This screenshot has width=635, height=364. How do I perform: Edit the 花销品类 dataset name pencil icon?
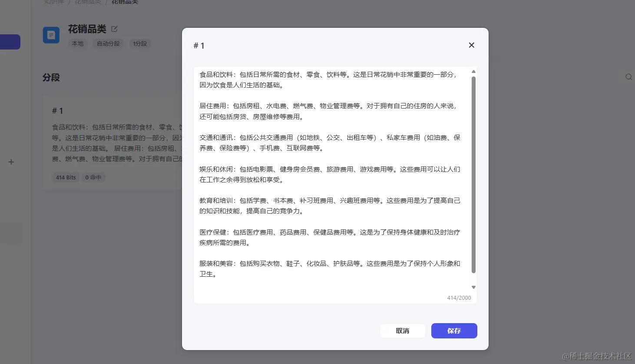(114, 29)
